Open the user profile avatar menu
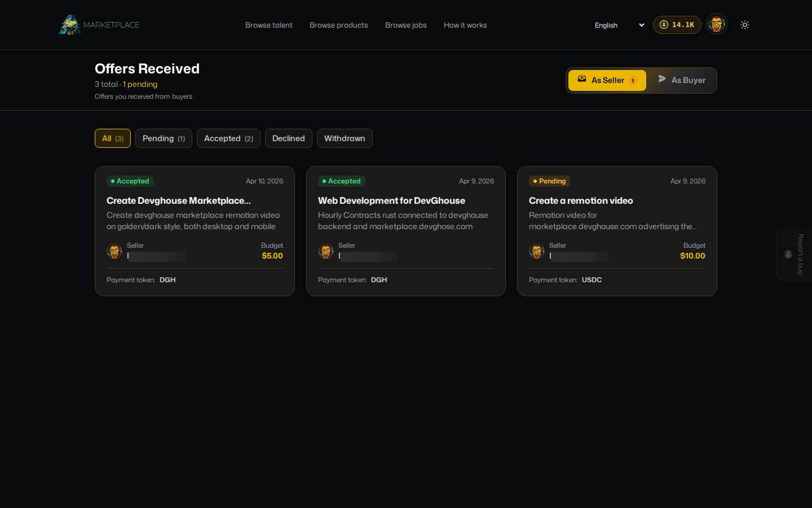812x508 pixels. tap(717, 24)
